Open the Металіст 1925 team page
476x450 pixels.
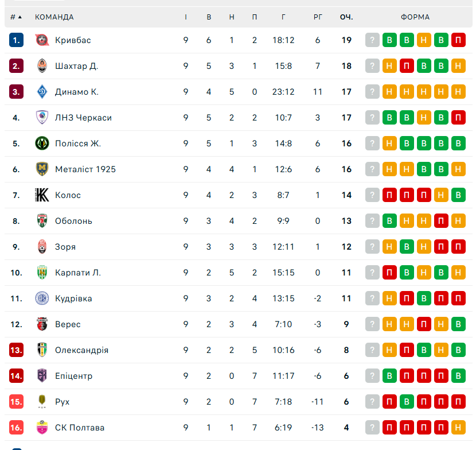coord(85,169)
